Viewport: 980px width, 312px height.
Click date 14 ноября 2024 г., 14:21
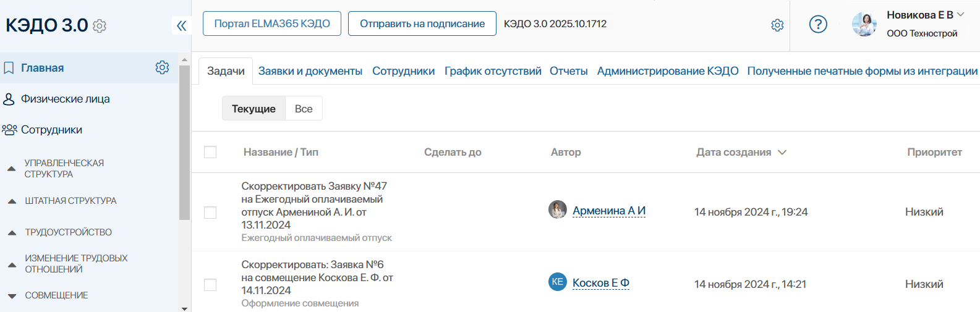(751, 284)
